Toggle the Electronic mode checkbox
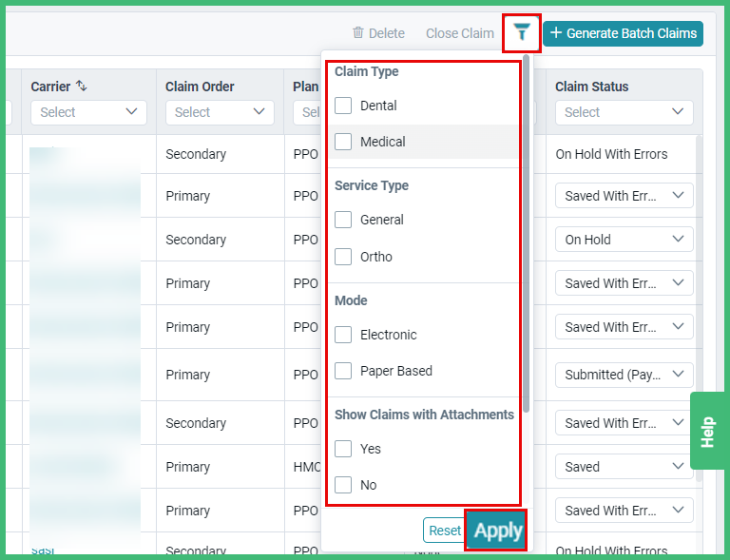Image resolution: width=730 pixels, height=560 pixels. [343, 335]
